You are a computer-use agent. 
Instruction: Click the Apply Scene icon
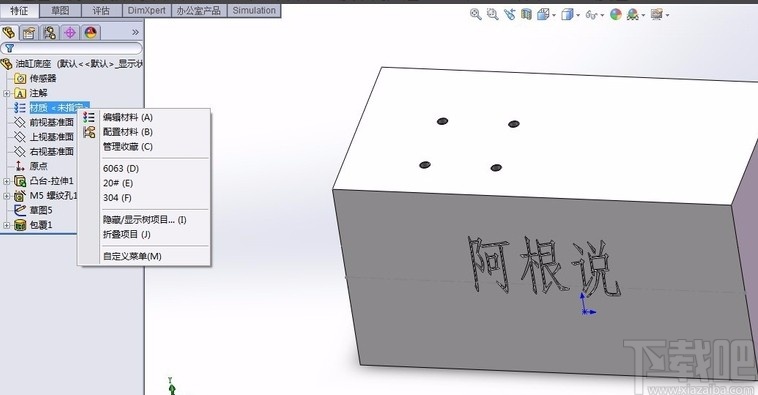[632, 15]
